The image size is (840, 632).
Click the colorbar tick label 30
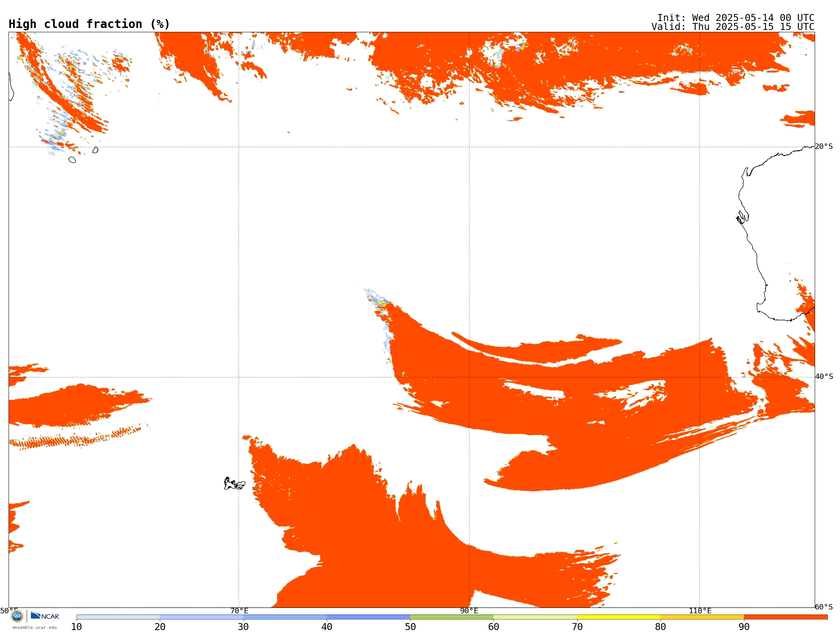pyautogui.click(x=243, y=627)
